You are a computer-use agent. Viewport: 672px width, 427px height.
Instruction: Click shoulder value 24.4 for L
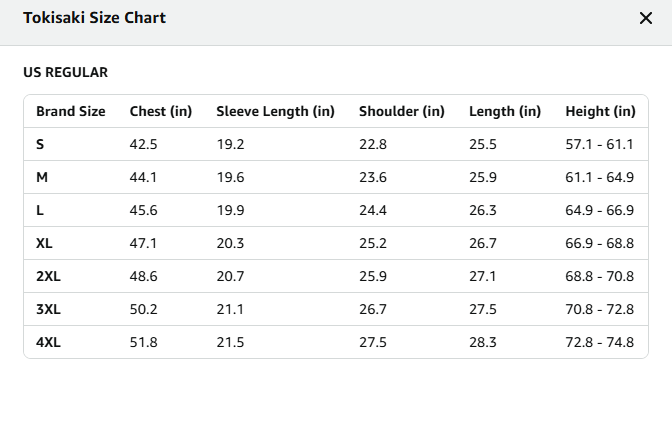point(373,210)
